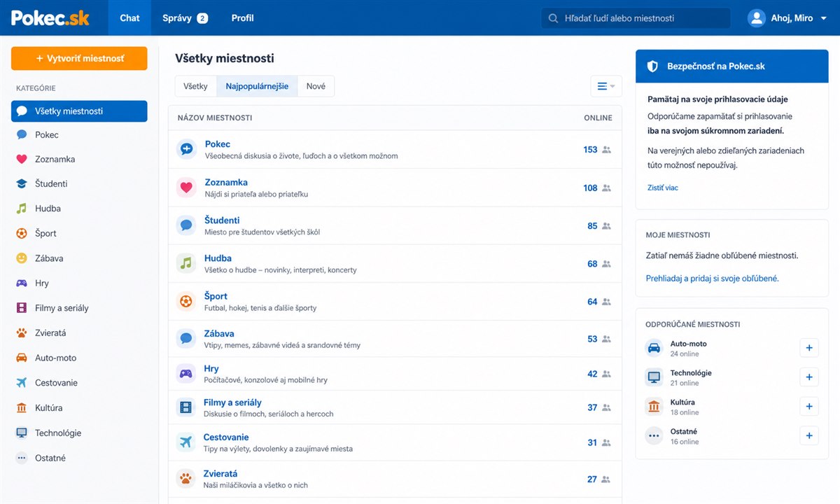The image size is (840, 504).
Task: Switch to the Chat tab
Action: coord(129,18)
